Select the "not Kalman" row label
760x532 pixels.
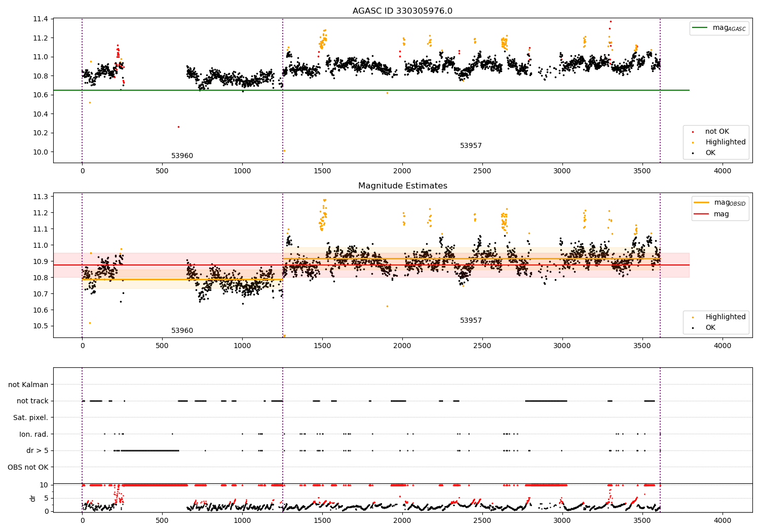(x=28, y=385)
